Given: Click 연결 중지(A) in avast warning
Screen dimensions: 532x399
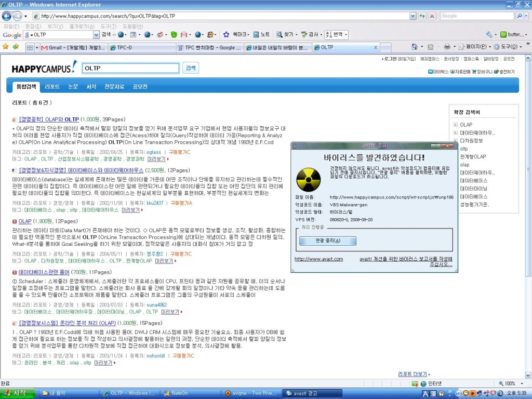Looking at the screenshot, I should (x=328, y=241).
